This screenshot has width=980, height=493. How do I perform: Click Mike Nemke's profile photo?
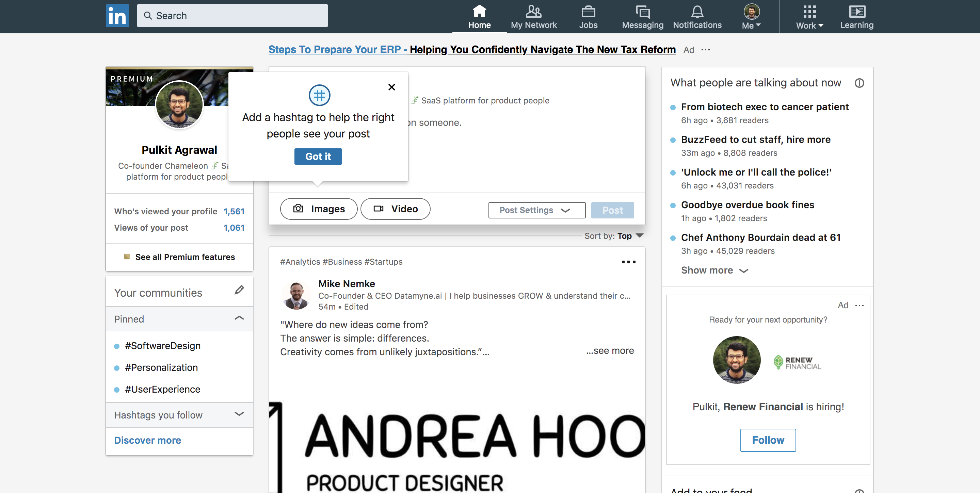(296, 295)
